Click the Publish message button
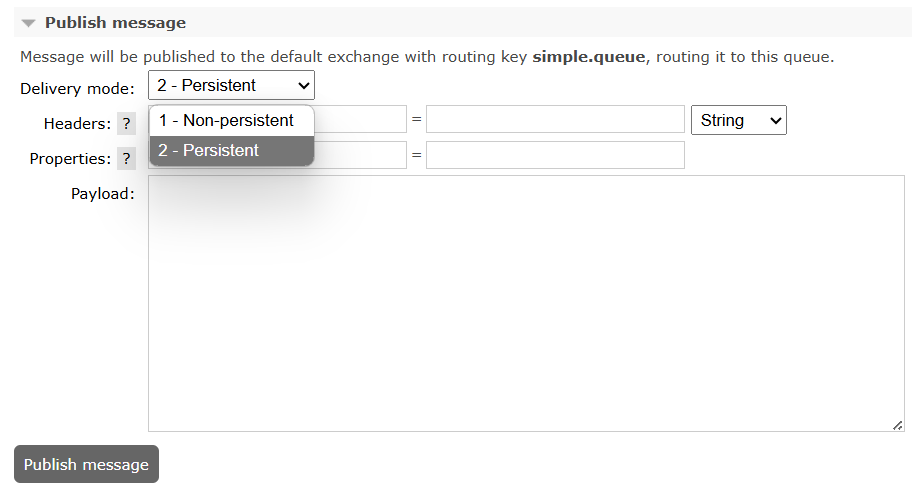Screen dimensions: 912x484 click(86, 464)
